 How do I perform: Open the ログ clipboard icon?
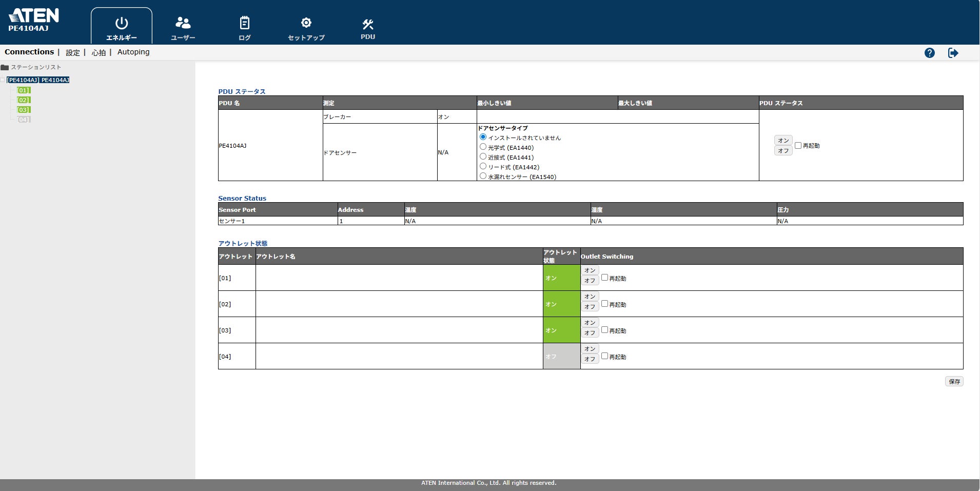(x=245, y=23)
